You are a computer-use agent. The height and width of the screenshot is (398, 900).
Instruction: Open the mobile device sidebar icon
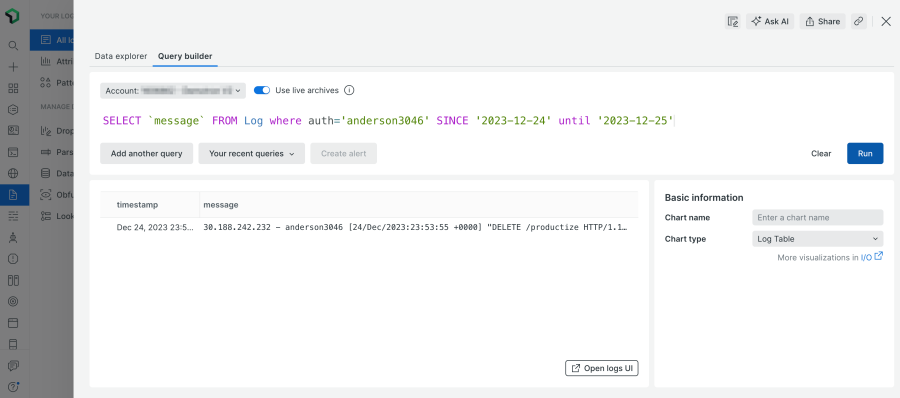click(x=13, y=344)
